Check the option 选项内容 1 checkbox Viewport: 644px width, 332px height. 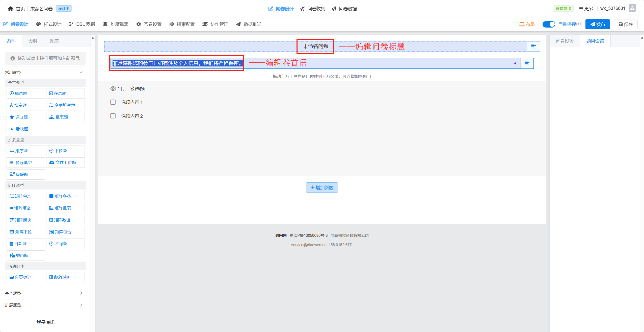113,102
